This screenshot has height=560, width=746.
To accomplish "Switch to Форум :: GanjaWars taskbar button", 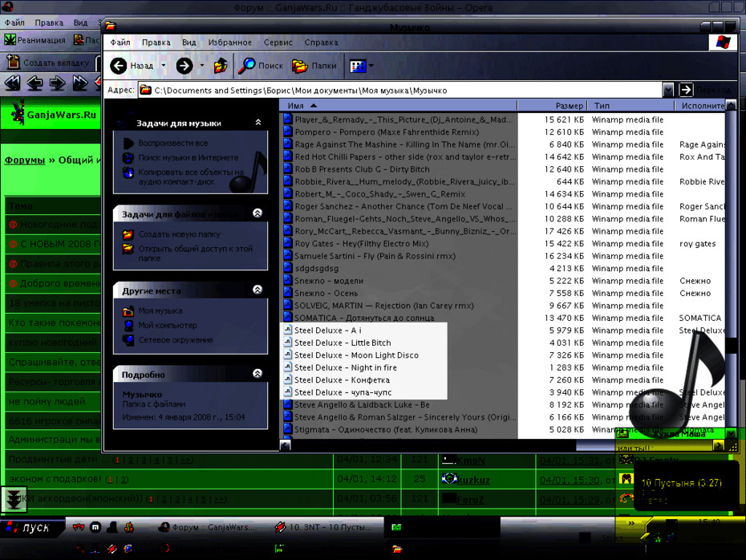I will click(209, 527).
